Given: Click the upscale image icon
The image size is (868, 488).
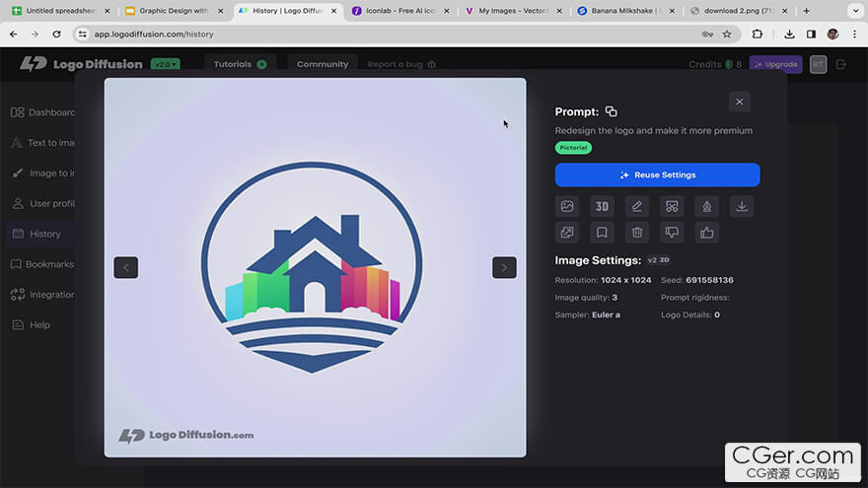Looking at the screenshot, I should (567, 233).
